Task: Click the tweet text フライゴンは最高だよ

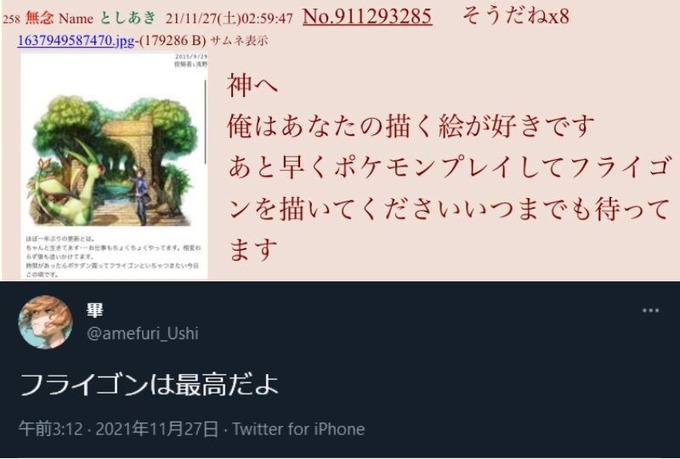Action: (x=149, y=384)
